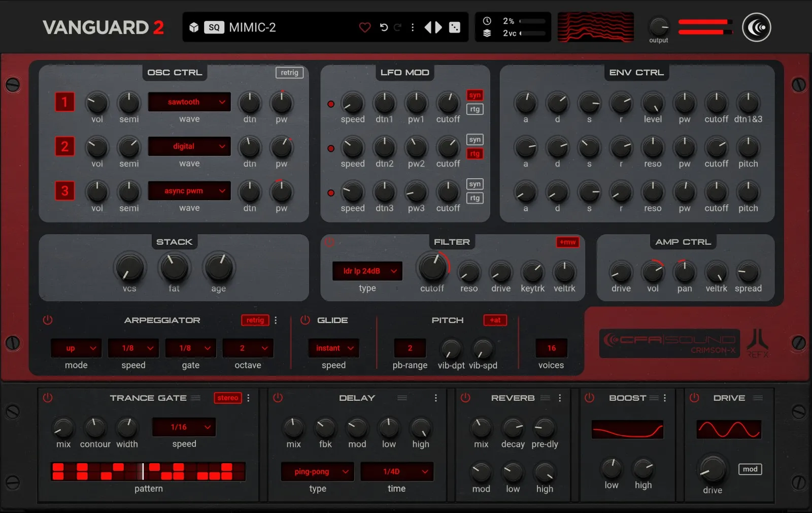This screenshot has width=812, height=513.
Task: Toggle the Glide power button
Action: [305, 320]
